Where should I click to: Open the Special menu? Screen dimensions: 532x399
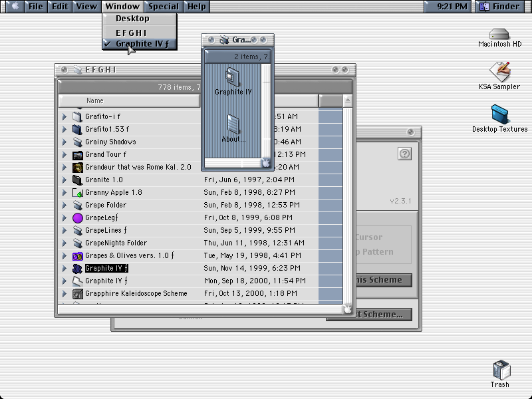pos(163,6)
